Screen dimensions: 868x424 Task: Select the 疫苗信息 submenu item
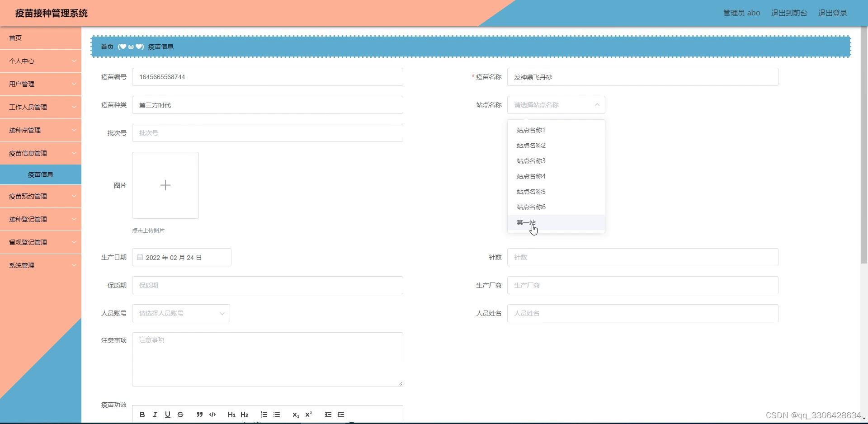tap(41, 174)
